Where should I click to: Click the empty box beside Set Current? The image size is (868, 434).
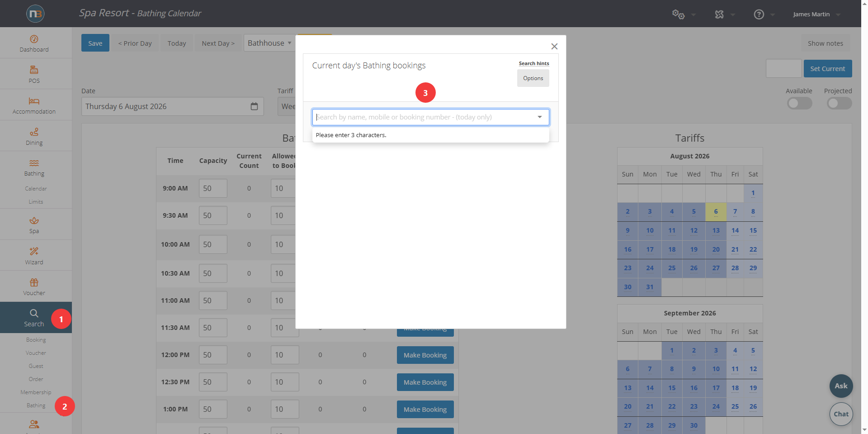point(783,68)
